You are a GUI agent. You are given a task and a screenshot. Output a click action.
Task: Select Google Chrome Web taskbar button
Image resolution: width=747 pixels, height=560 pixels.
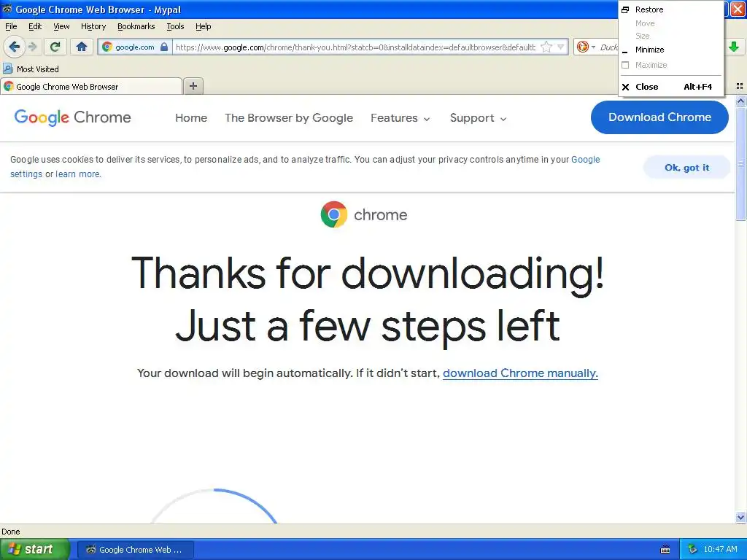click(x=135, y=550)
